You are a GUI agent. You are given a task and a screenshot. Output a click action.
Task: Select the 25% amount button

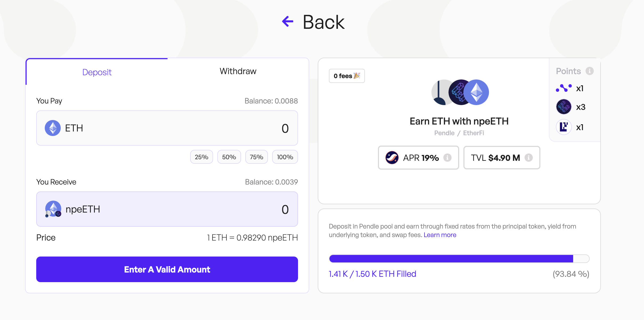click(x=201, y=157)
